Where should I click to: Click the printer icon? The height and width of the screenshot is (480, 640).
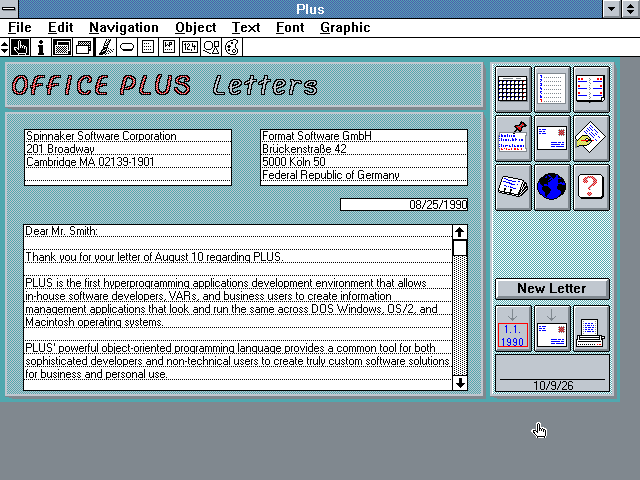click(591, 329)
